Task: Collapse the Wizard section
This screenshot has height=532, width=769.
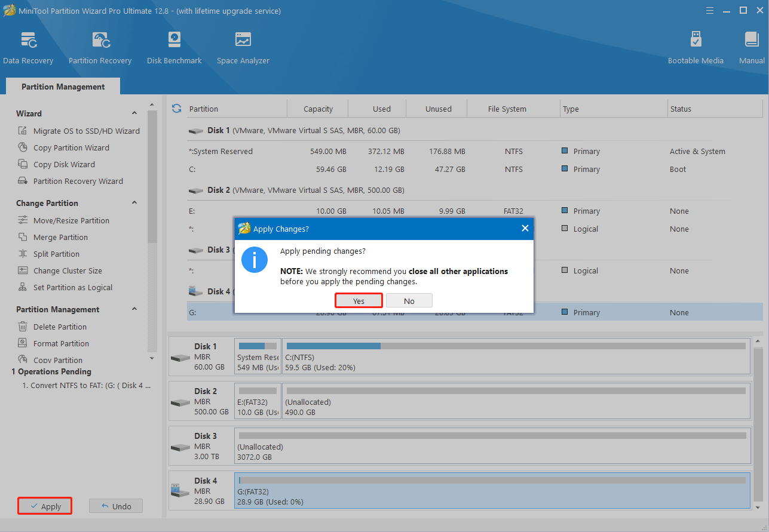Action: click(x=134, y=113)
